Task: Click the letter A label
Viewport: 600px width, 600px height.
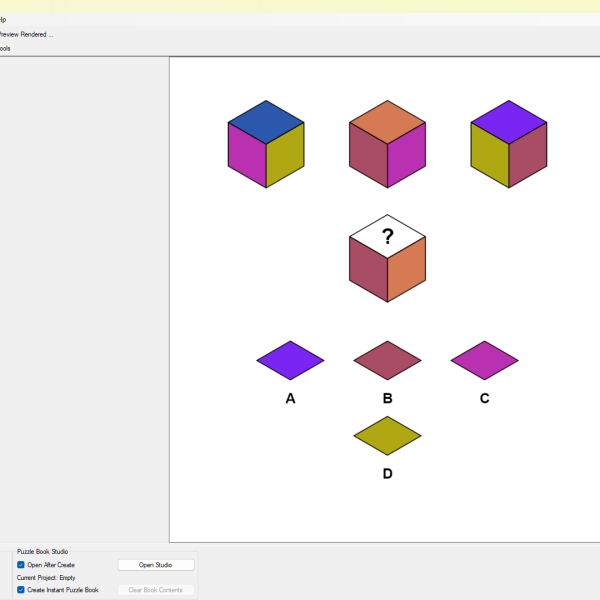Action: [290, 398]
